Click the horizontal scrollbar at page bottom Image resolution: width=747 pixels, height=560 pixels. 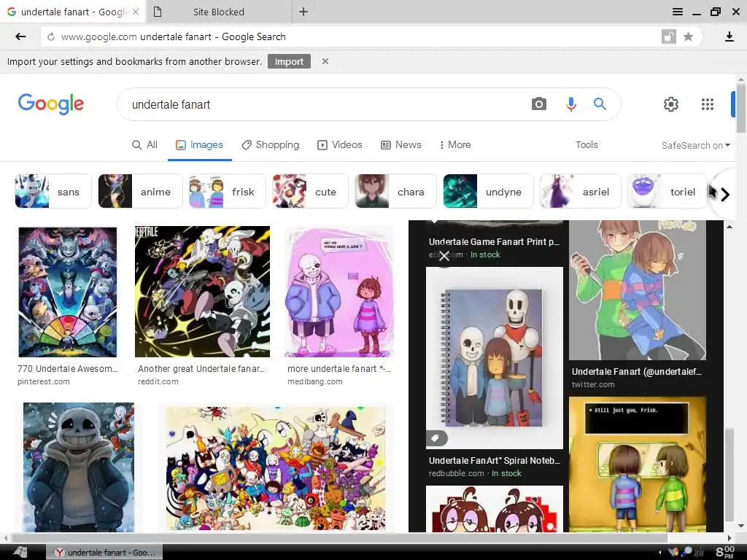point(338,537)
